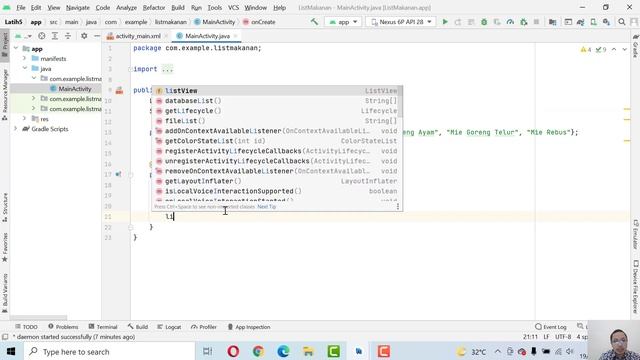Open completion popup options three-dot icon
640x360 pixels.
click(398, 207)
